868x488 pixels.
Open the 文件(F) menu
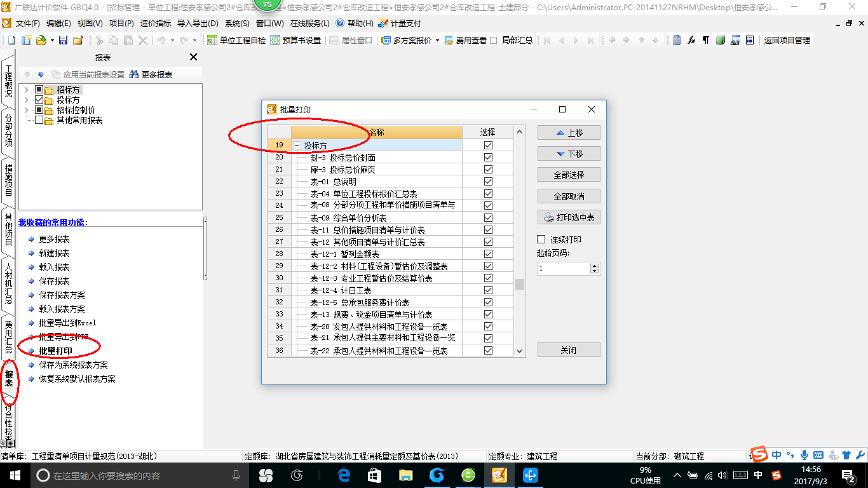coord(27,23)
